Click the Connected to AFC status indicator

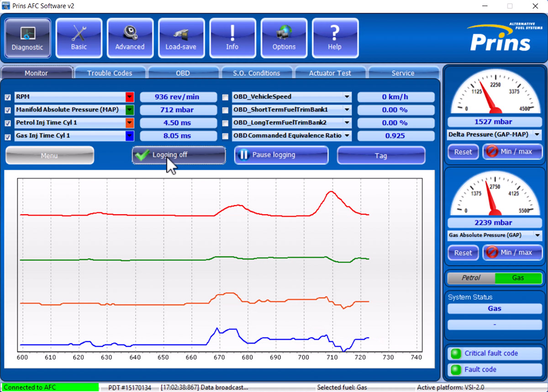pyautogui.click(x=50, y=387)
